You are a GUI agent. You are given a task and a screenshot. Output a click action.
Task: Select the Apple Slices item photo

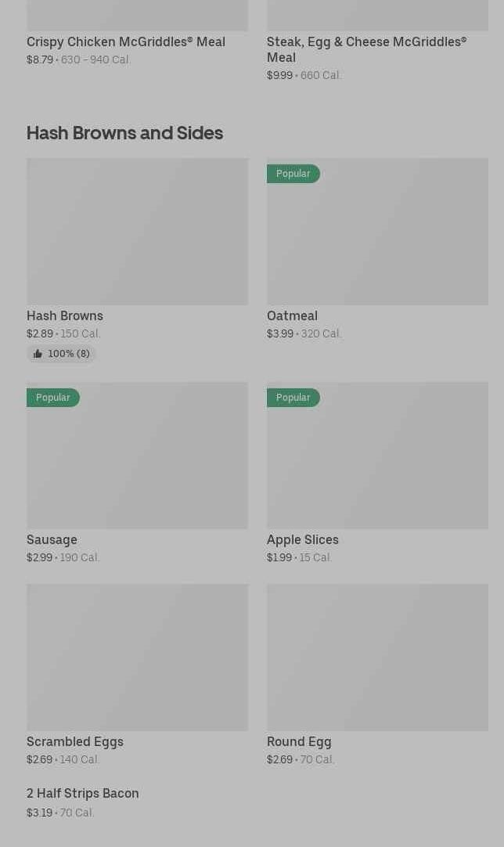[377, 456]
